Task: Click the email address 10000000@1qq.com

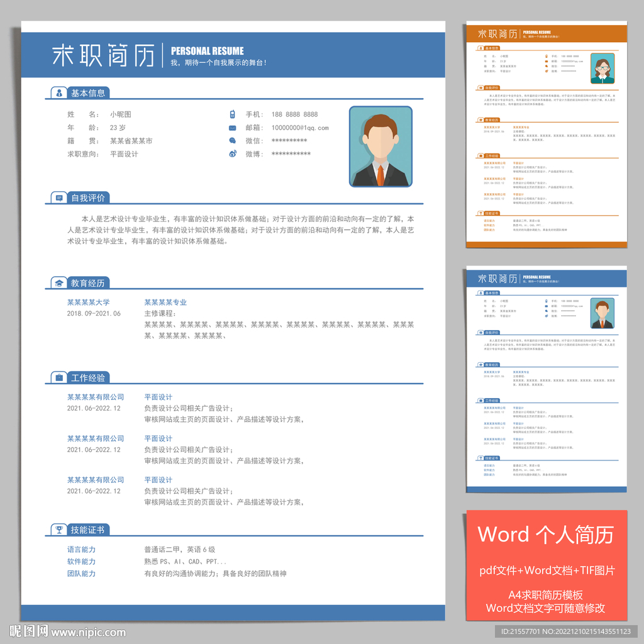Action: point(300,128)
